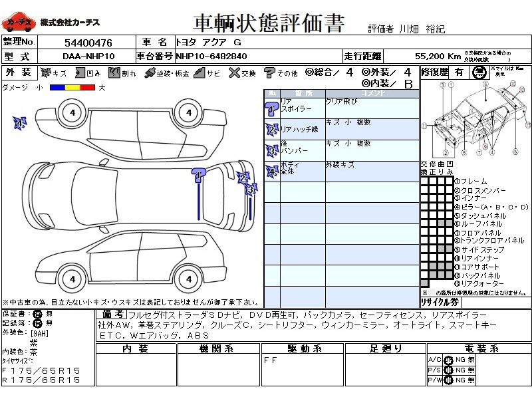Click the ⑧トランクフロアパネル legend entry
Viewport: 532px width, 399px height.
point(489,241)
